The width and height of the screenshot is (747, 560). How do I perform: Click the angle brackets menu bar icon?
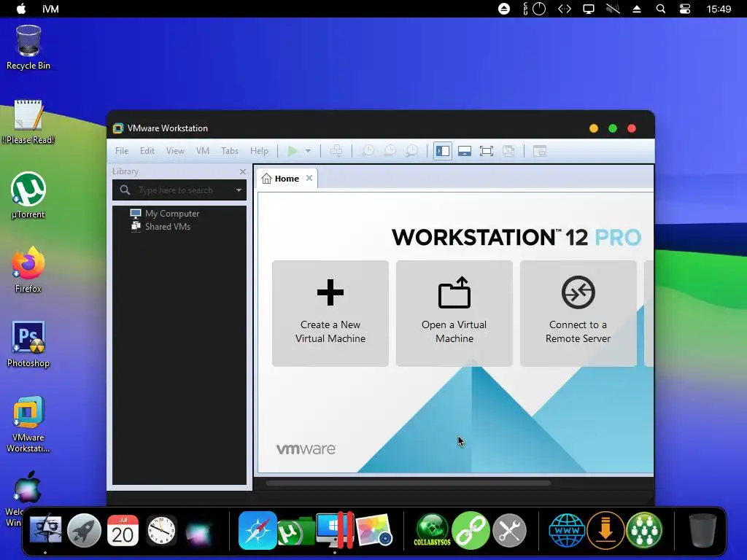point(565,9)
